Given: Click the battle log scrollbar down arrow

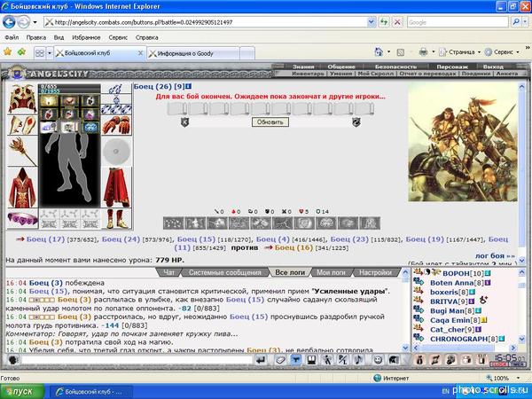Looking at the screenshot, I should click(405, 348).
